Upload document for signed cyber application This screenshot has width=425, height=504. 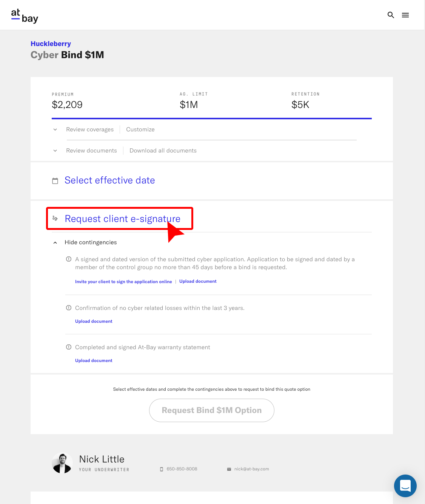point(198,281)
